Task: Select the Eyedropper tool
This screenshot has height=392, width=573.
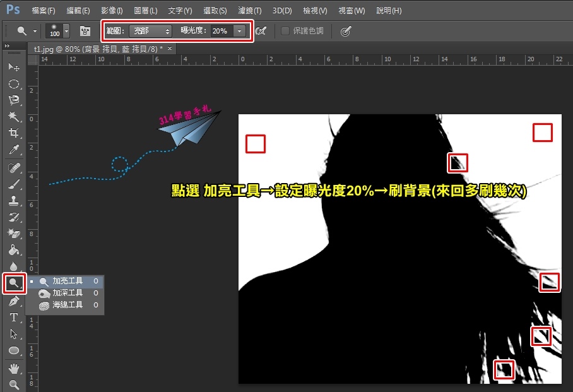Action: point(14,149)
